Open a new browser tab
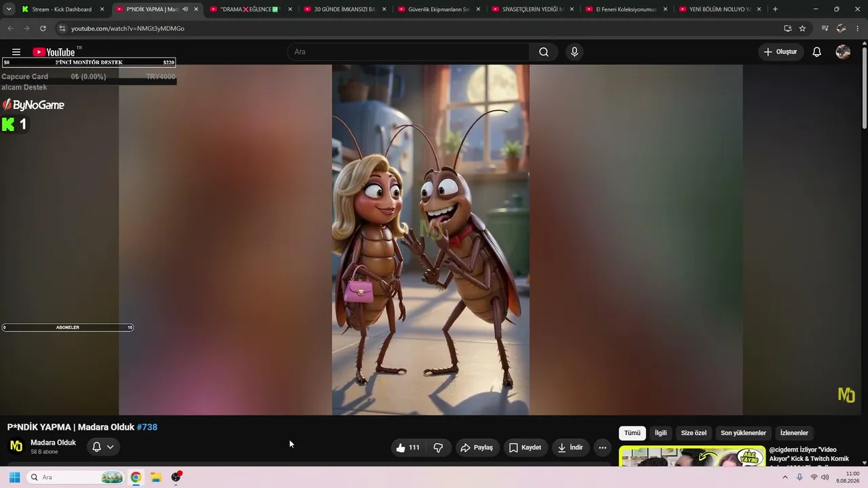 click(775, 9)
